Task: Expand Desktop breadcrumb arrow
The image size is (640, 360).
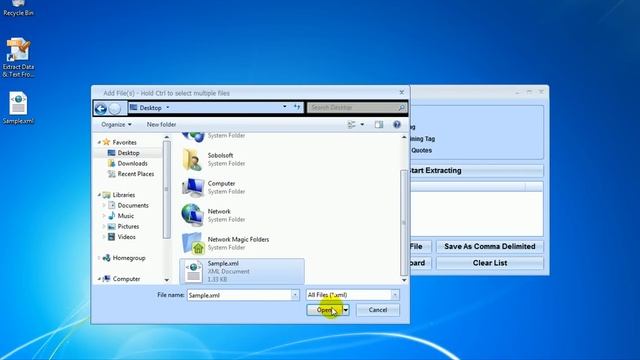Action: 168,108
